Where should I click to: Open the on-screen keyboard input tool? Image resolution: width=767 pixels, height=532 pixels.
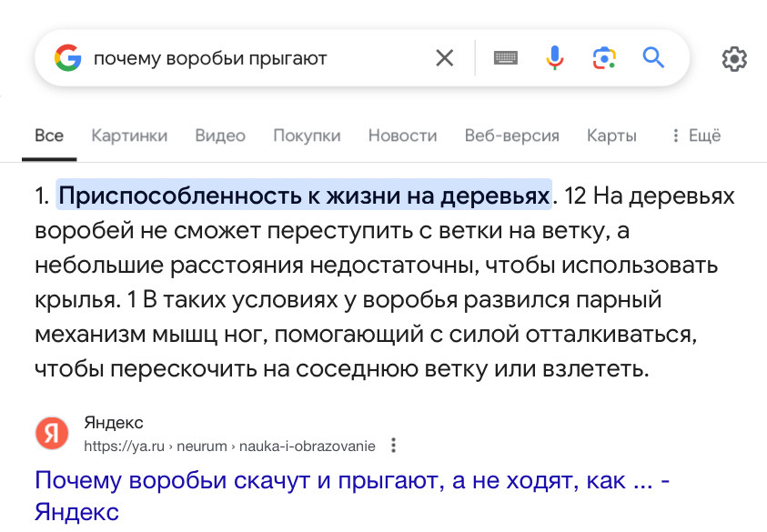(506, 58)
